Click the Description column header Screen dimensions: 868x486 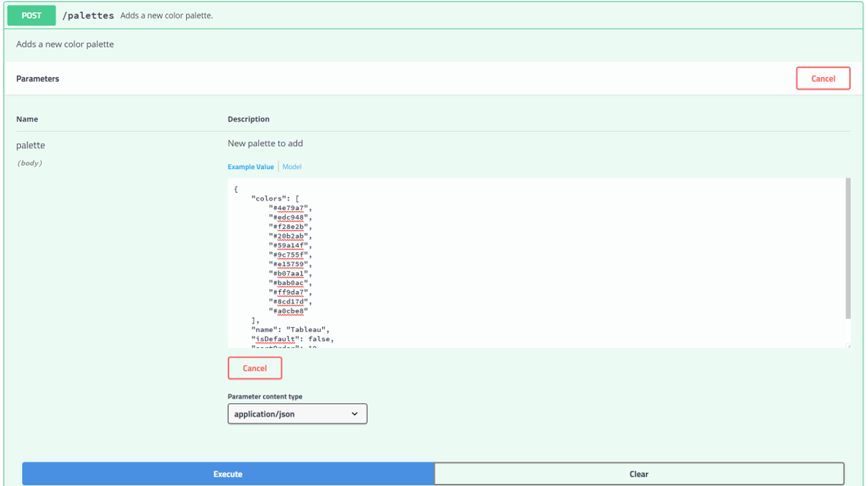(x=249, y=119)
